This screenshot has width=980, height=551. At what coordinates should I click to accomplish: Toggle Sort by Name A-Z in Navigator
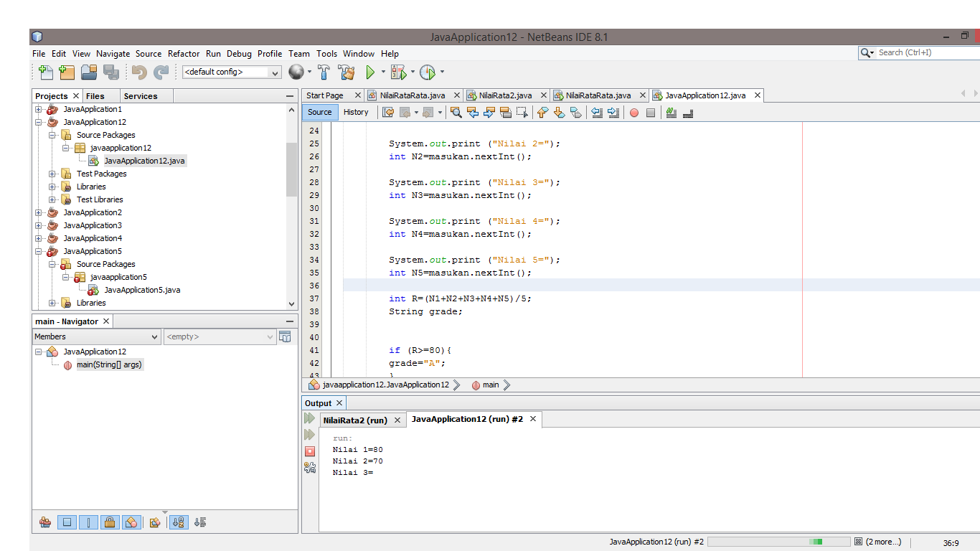[x=179, y=522]
